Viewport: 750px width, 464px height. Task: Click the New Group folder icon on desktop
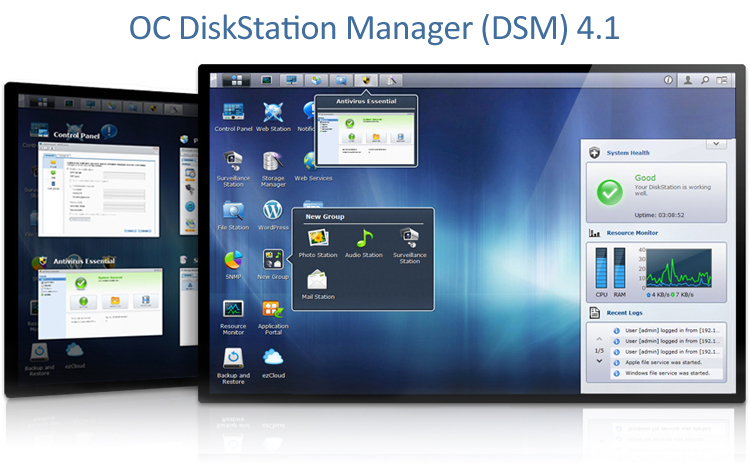(273, 264)
